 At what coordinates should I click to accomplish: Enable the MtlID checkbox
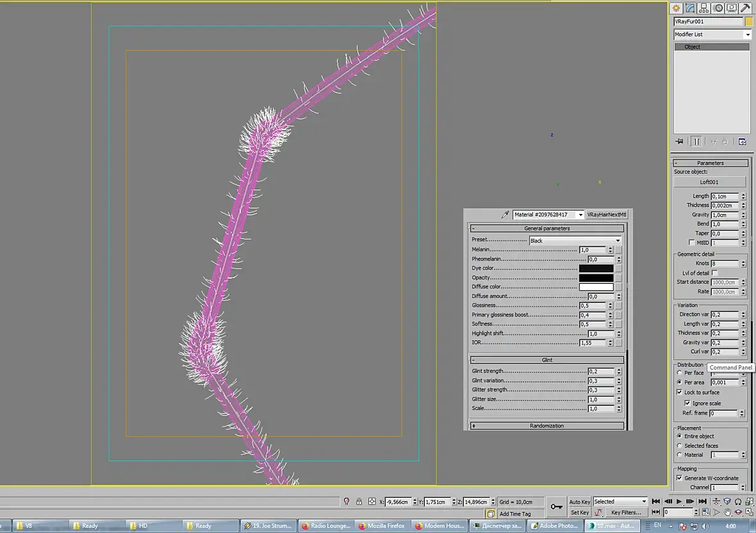[x=691, y=242]
